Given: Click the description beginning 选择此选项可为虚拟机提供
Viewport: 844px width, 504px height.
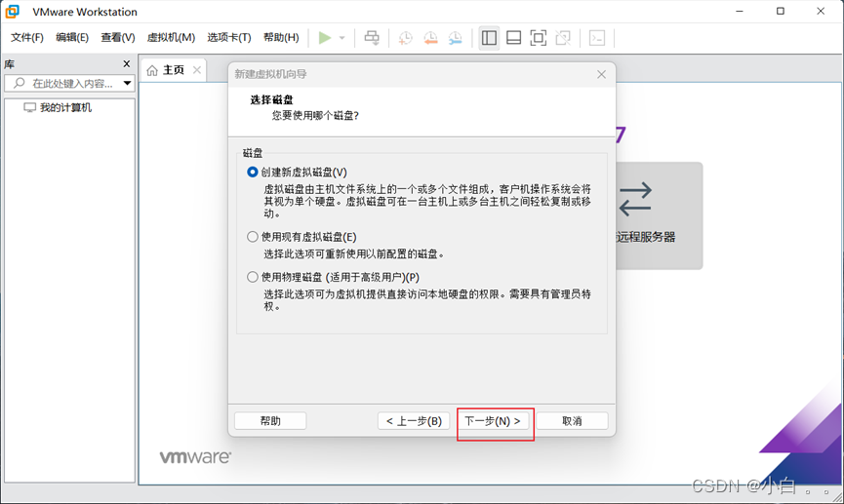Looking at the screenshot, I should pos(427,300).
